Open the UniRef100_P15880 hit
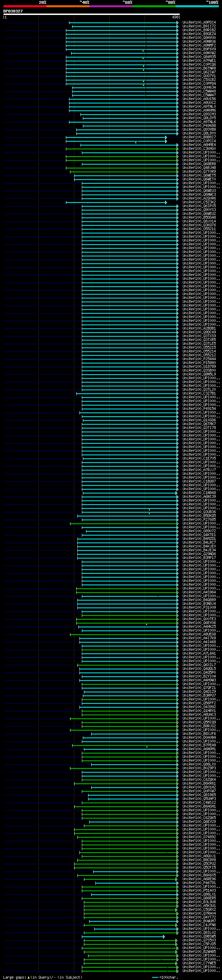The image size is (222, 980). (199, 363)
